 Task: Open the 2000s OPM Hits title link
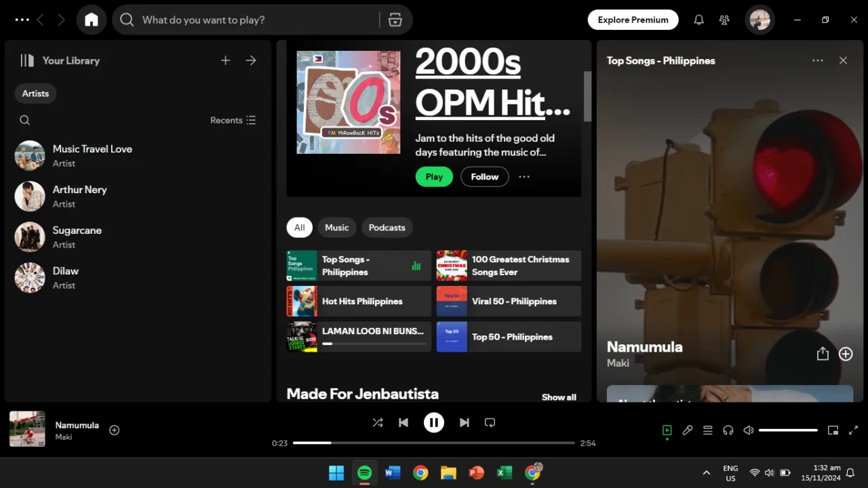pyautogui.click(x=493, y=83)
